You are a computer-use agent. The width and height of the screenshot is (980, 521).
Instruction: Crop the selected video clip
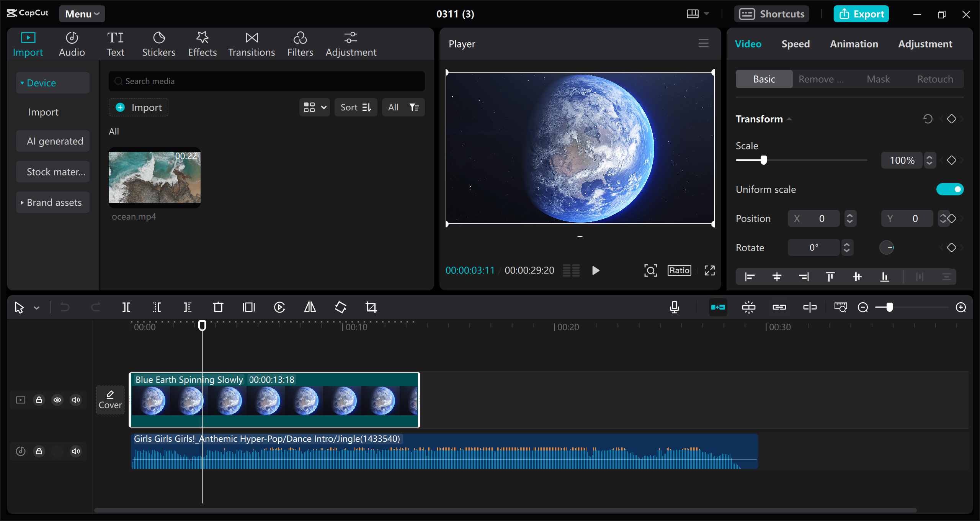pos(372,307)
